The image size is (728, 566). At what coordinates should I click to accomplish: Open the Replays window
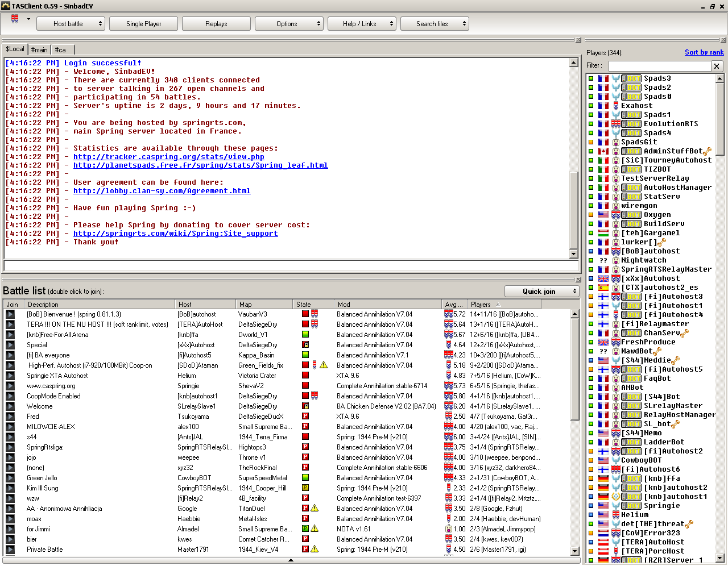216,24
